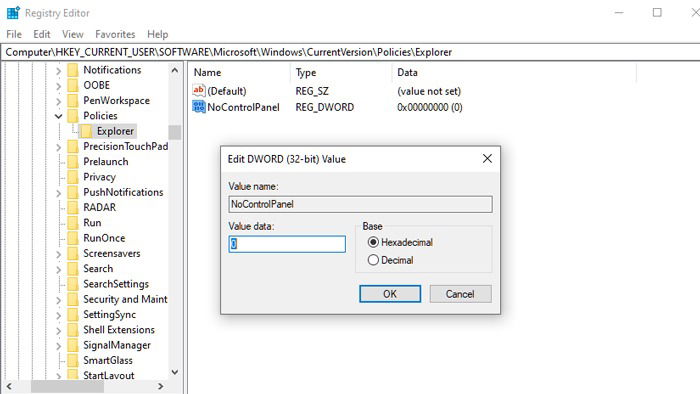Expand the PrecisionTouchPad tree node
This screenshot has width=700, height=394.
[58, 147]
